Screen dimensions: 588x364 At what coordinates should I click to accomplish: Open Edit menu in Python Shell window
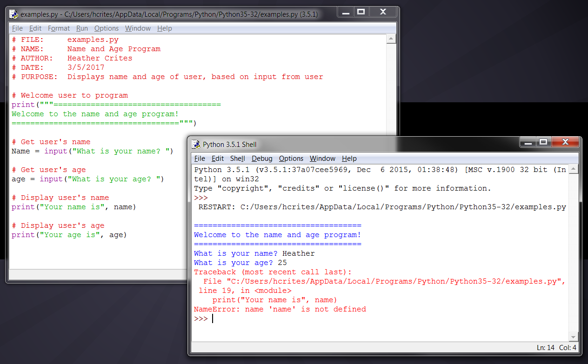(x=218, y=159)
